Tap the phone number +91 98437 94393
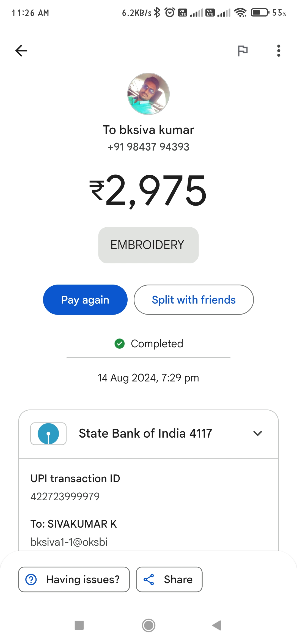 pyautogui.click(x=148, y=147)
